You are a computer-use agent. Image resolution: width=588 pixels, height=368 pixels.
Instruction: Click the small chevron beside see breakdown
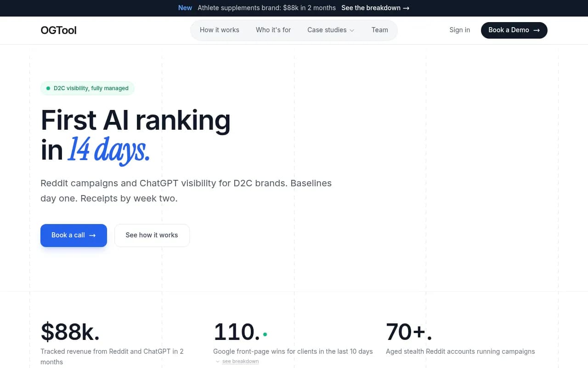(x=218, y=362)
